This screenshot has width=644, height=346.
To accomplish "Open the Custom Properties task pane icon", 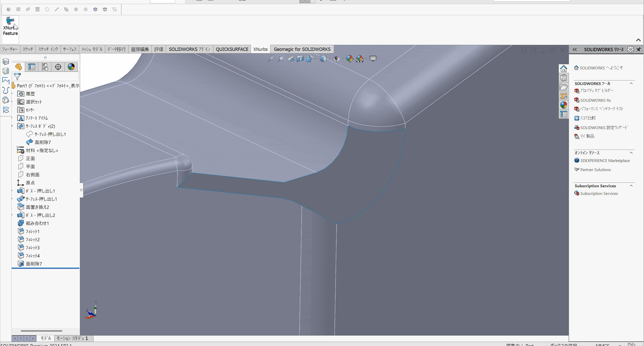I will pyautogui.click(x=564, y=114).
